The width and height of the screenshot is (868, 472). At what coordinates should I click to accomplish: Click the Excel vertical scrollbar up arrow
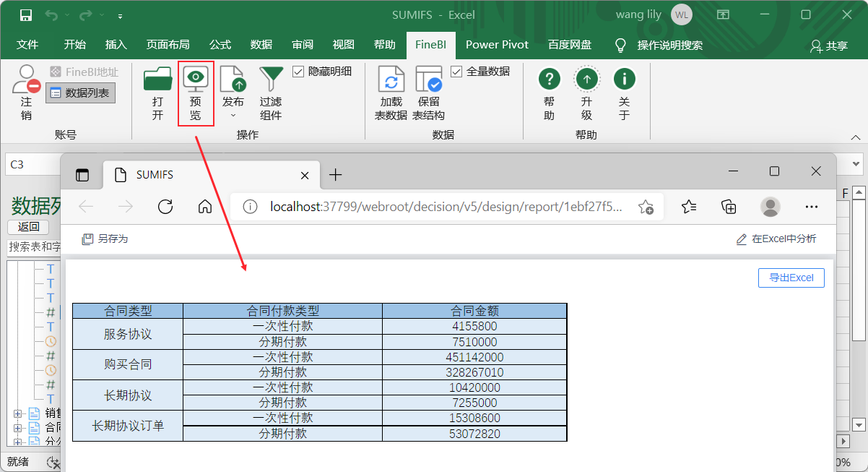[859, 192]
